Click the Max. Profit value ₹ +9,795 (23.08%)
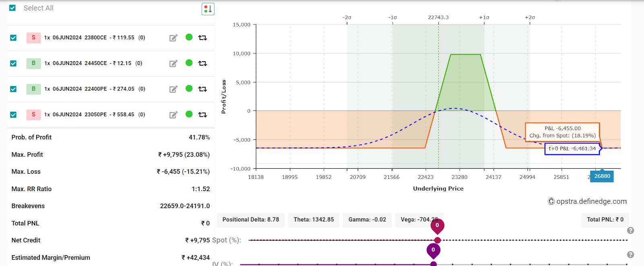Screen dimensions: 644x266 pos(184,155)
